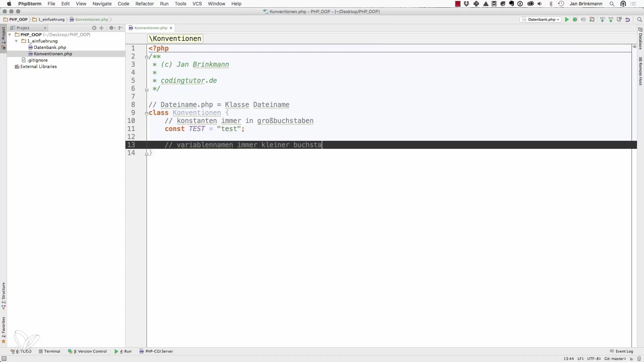The image size is (644, 362).
Task: Collapse all in the Project panel
Action: click(102, 28)
